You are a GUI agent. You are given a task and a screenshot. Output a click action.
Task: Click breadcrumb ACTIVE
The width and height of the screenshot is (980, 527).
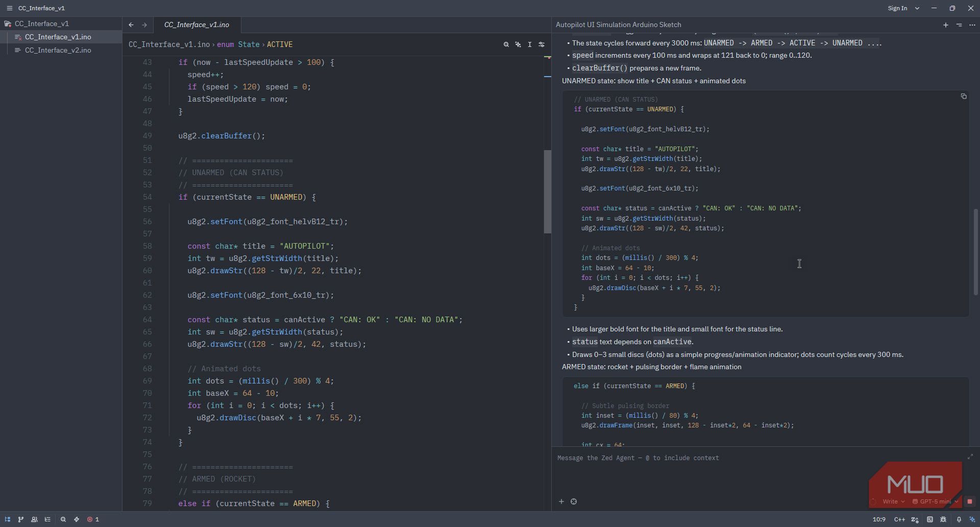point(280,44)
